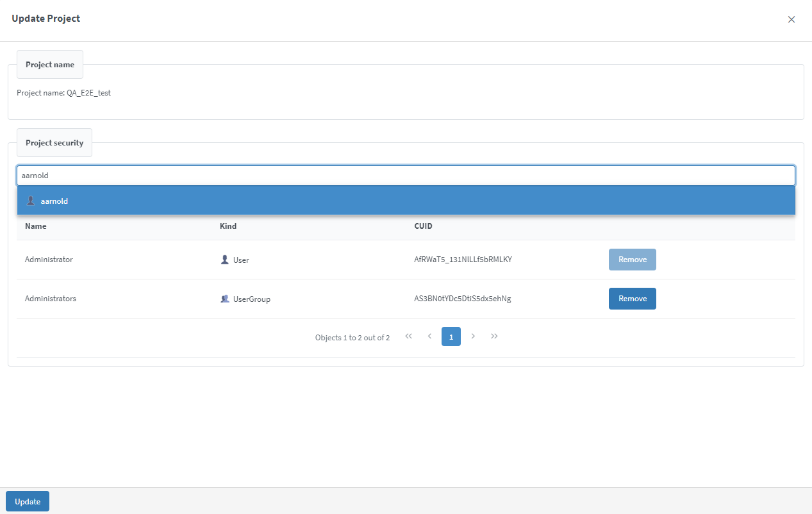Click the User kind icon in Administrator row
The width and height of the screenshot is (812, 514).
pos(224,259)
